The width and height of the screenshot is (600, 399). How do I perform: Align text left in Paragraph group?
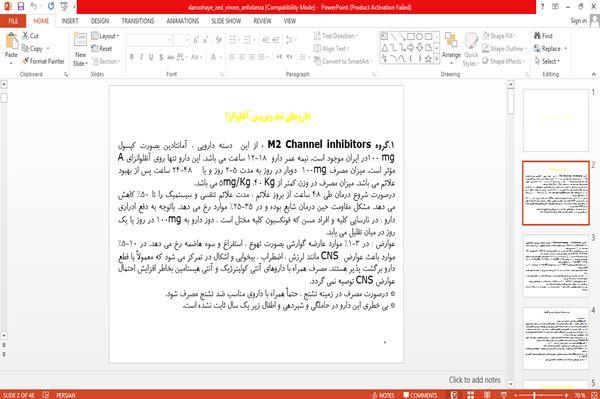pos(232,57)
